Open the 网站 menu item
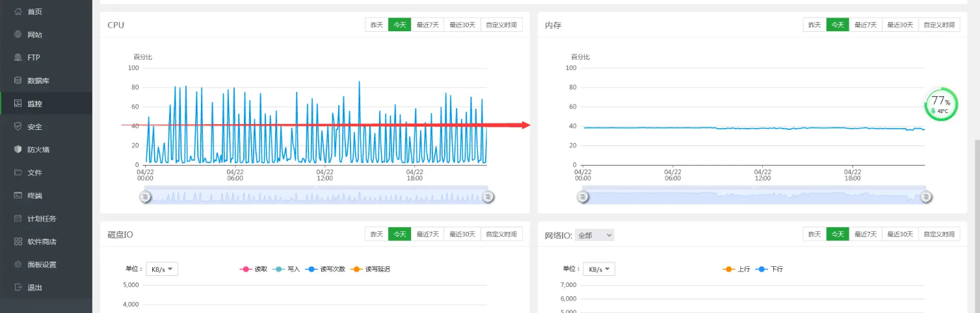This screenshot has width=980, height=313. pos(46,34)
